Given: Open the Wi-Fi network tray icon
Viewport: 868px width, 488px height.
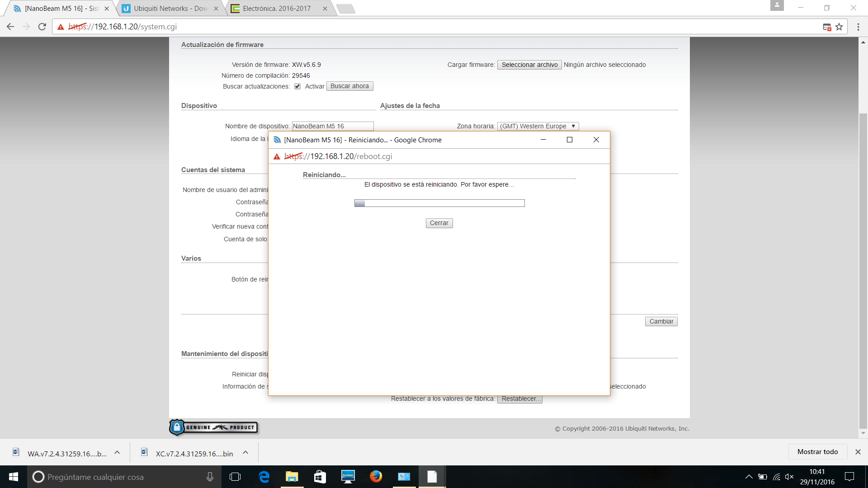Looking at the screenshot, I should pyautogui.click(x=776, y=477).
